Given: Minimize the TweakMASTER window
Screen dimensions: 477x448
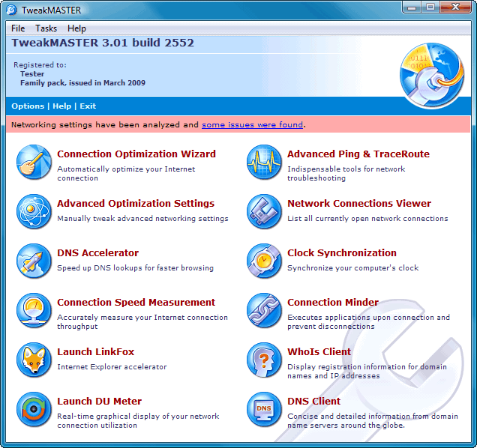Looking at the screenshot, I should [412, 7].
